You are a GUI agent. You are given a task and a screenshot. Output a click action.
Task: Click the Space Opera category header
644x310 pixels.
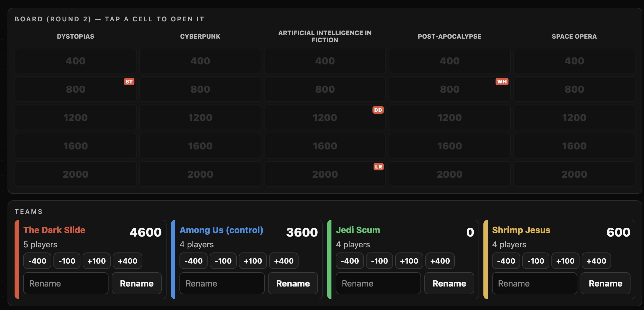[574, 36]
